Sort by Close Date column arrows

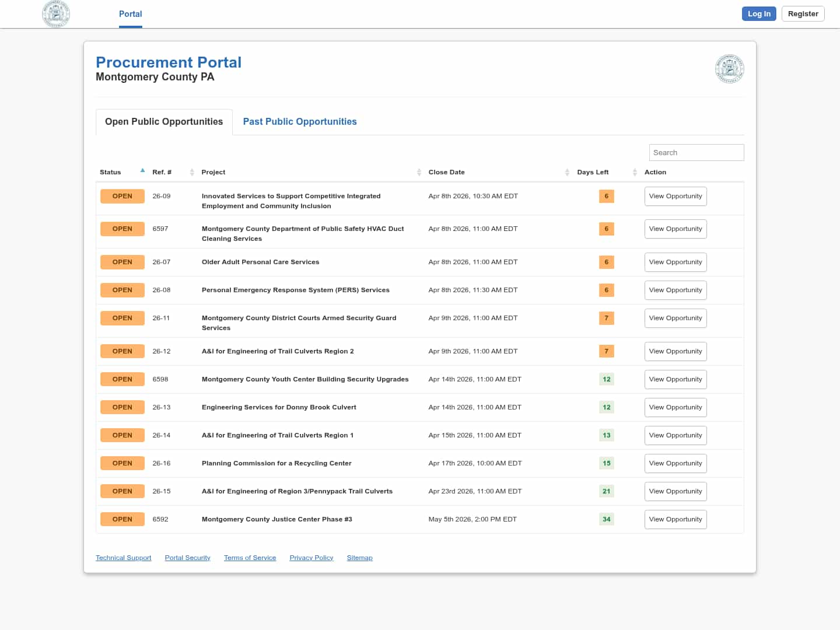(x=567, y=172)
